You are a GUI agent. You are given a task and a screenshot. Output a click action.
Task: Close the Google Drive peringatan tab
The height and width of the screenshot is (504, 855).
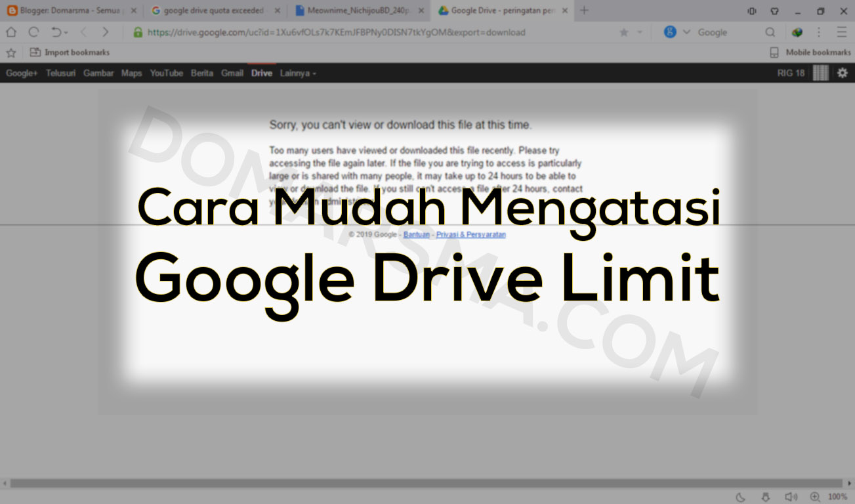(565, 10)
